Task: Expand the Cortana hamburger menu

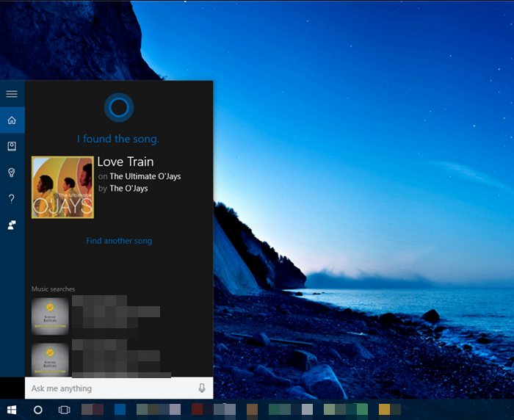Action: [x=12, y=94]
